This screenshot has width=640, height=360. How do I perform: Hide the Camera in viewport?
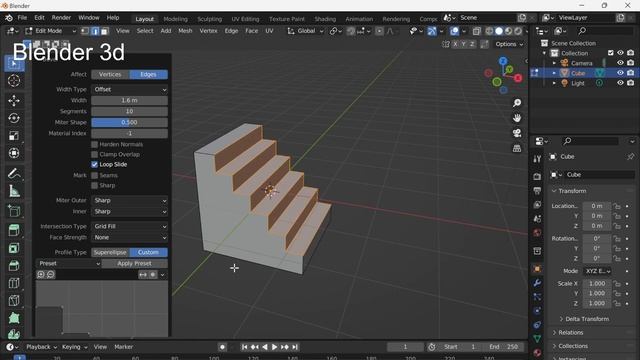point(620,63)
